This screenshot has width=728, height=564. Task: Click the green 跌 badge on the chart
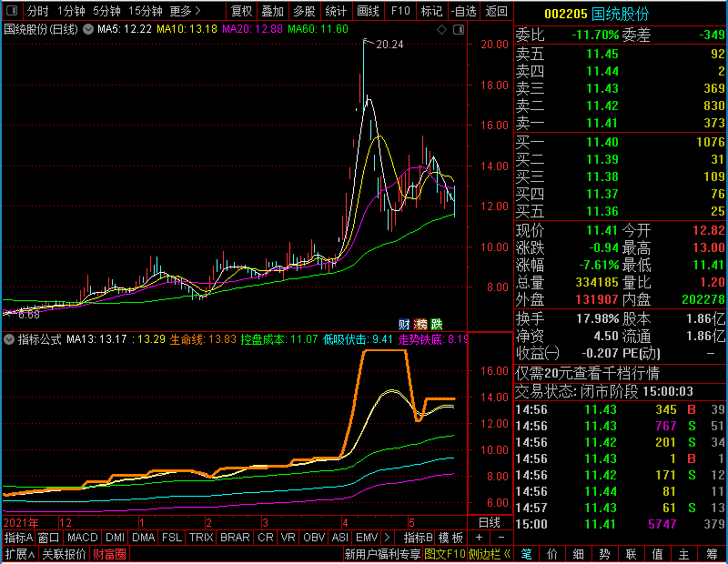pos(437,324)
